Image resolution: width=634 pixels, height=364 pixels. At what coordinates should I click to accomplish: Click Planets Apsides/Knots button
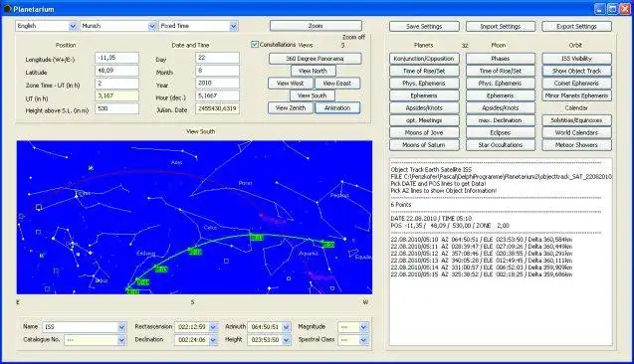click(x=424, y=107)
